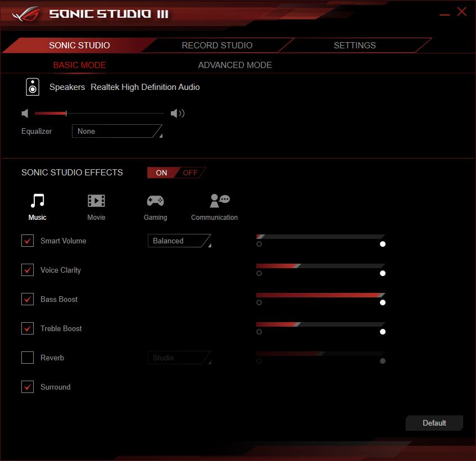This screenshot has width=476, height=461.
Task: Click Voice Clarity minimum circle marker
Action: pos(259,273)
